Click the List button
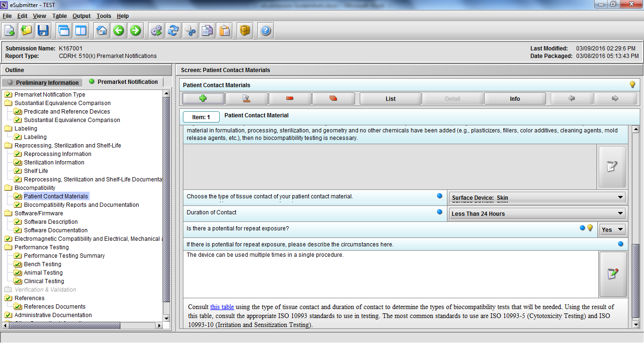 pyautogui.click(x=390, y=99)
